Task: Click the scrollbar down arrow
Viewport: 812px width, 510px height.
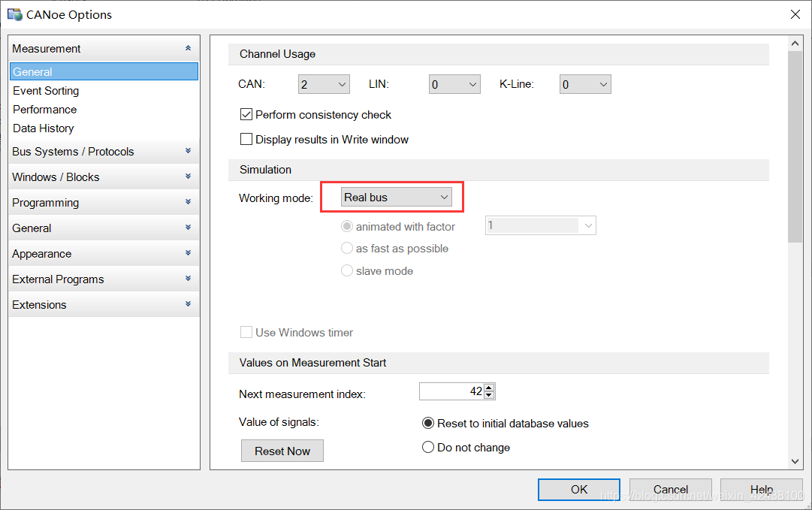Action: click(x=795, y=461)
